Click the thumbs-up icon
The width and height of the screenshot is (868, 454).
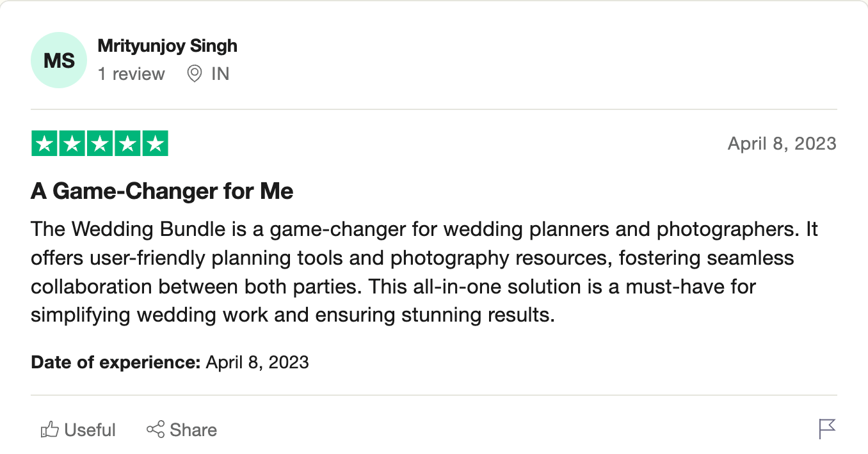pyautogui.click(x=49, y=430)
